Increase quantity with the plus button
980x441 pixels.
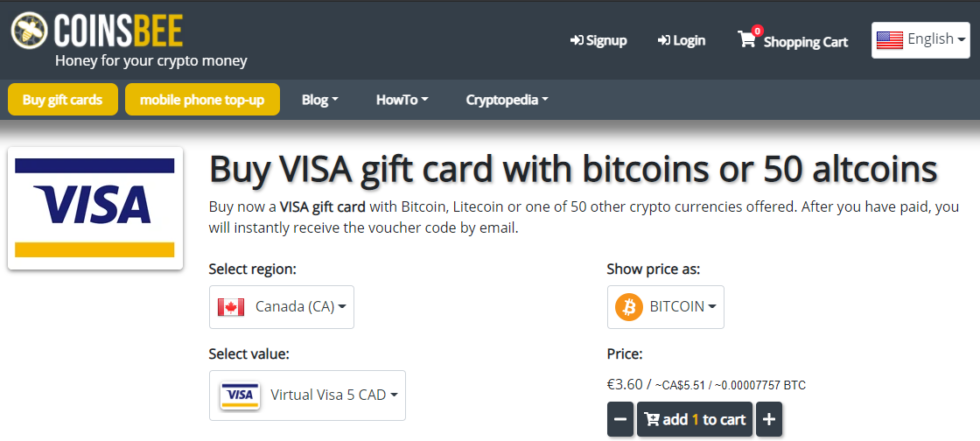[x=769, y=419]
